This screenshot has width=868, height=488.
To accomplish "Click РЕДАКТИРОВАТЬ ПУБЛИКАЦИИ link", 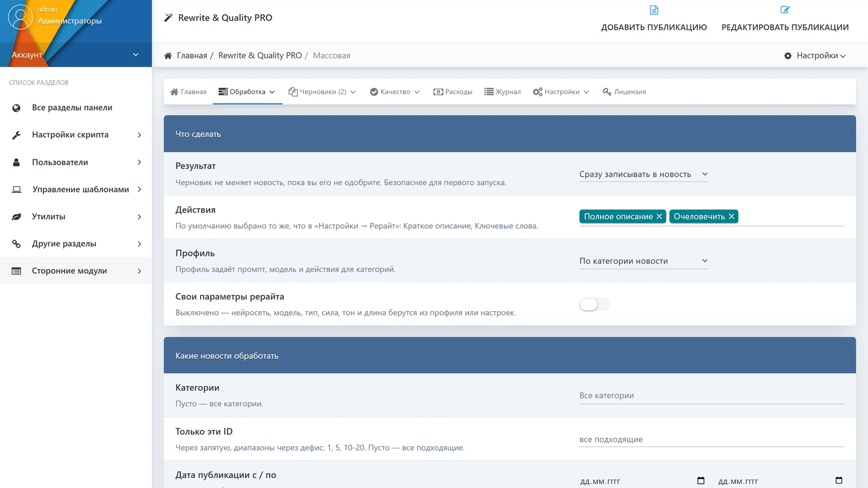I will coord(785,27).
